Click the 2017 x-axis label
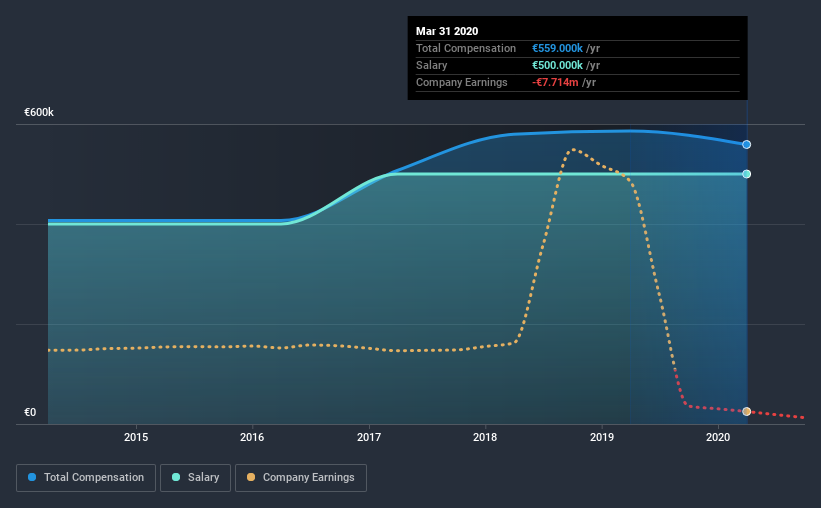This screenshot has height=508, width=821. [x=369, y=437]
